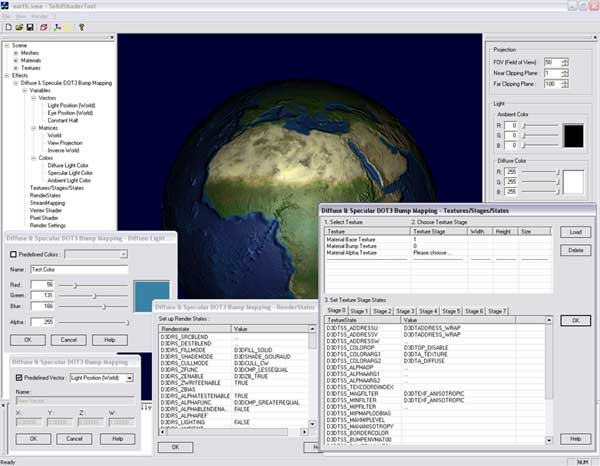Toggle the Predefined Colors checkbox
Viewport: 600px width, 466px height.
(13, 254)
